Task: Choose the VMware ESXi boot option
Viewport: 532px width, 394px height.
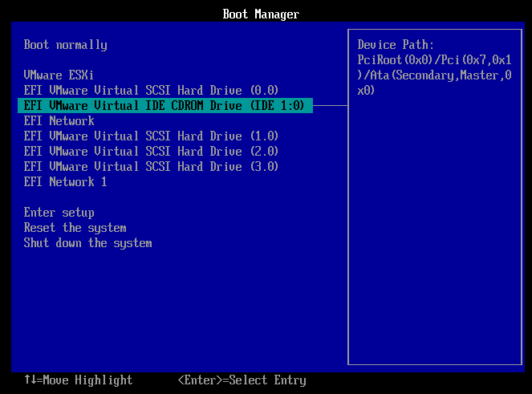Action: point(59,75)
